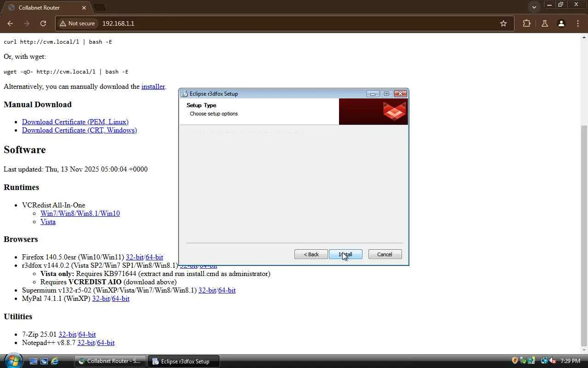Image resolution: width=588 pixels, height=368 pixels.
Task: Download MyPal 74.1.1 64-bit
Action: coord(121,299)
